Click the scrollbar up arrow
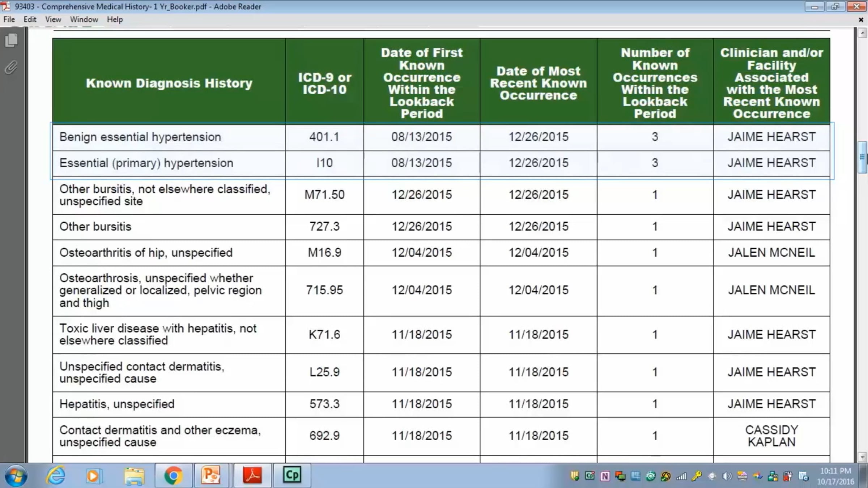This screenshot has width=868, height=488. point(863,33)
